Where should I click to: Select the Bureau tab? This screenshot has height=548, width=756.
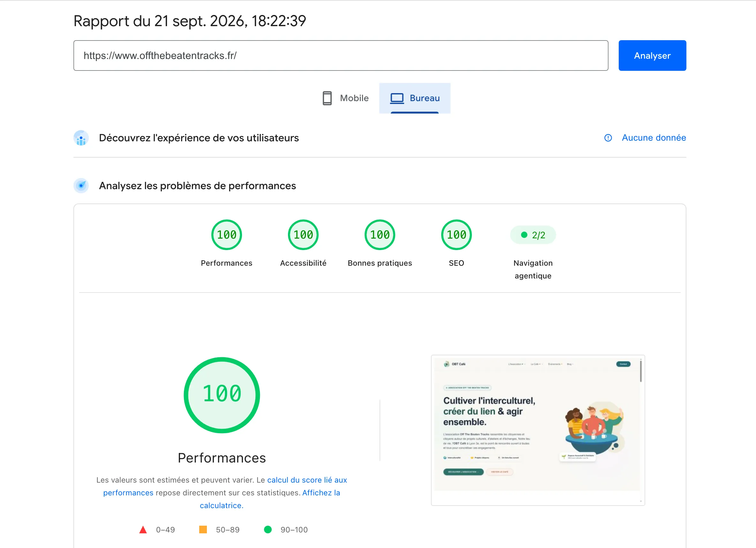coord(415,98)
